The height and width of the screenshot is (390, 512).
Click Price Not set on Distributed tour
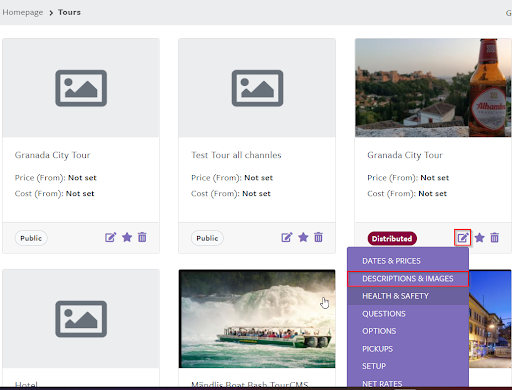tap(435, 178)
